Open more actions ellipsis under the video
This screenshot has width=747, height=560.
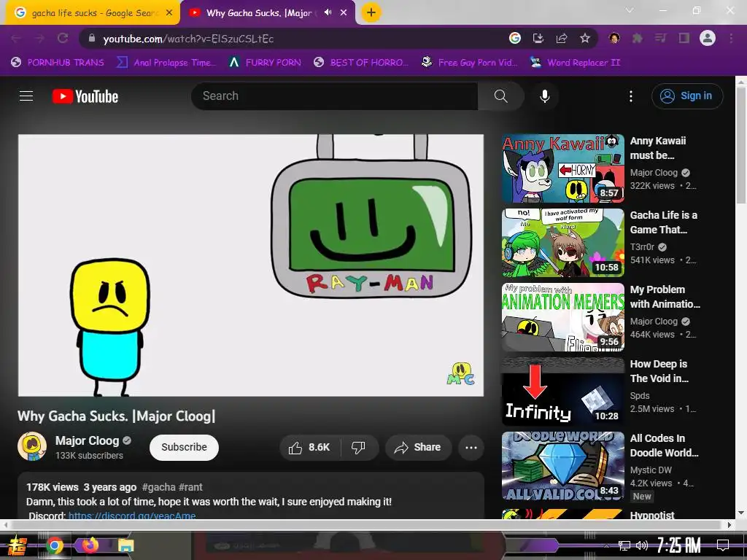471,447
